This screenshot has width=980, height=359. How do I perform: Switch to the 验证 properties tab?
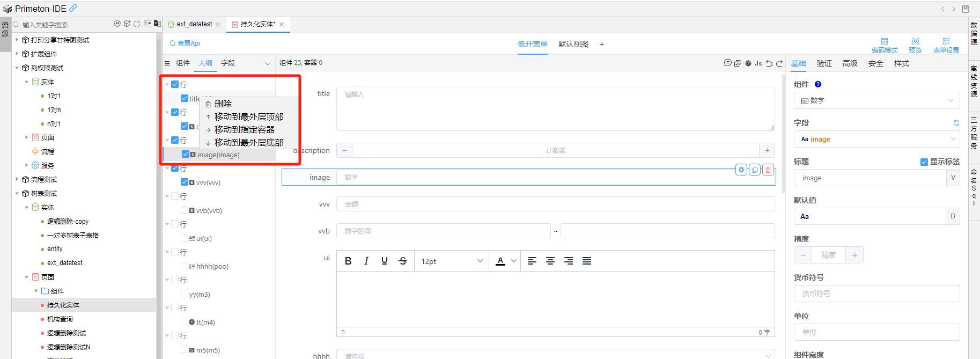tap(824, 63)
